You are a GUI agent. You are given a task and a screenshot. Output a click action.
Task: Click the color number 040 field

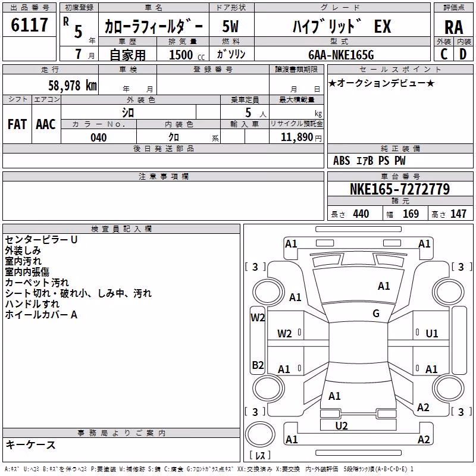99,137
